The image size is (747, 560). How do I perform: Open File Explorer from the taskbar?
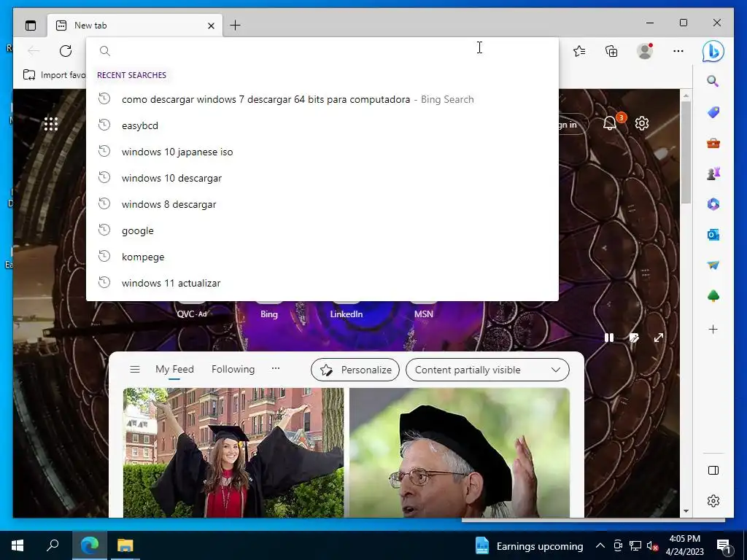125,545
